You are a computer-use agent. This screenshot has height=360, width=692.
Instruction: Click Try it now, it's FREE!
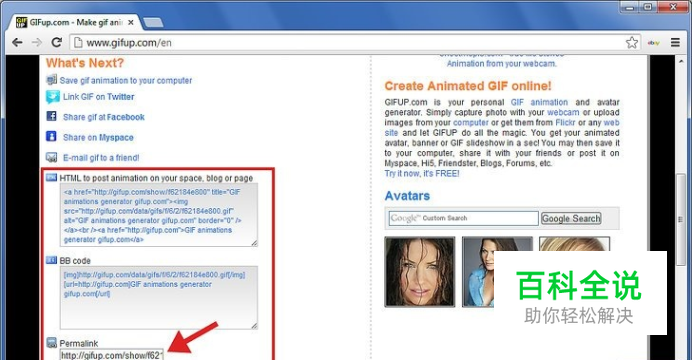pyautogui.click(x=422, y=173)
